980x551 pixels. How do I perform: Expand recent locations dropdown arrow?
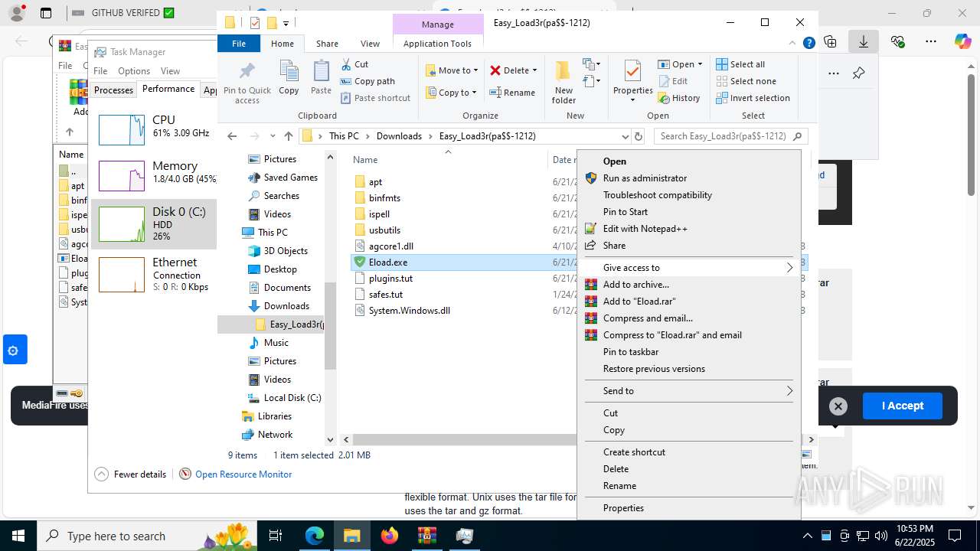(273, 136)
